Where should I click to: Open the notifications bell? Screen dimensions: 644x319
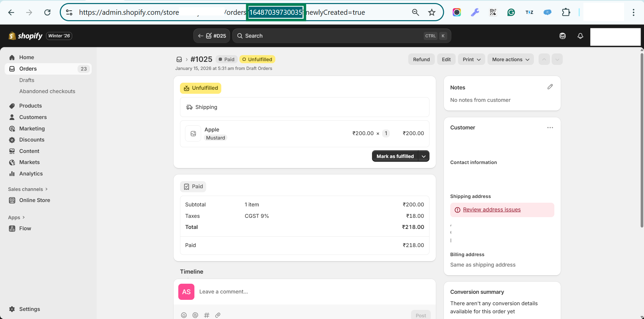(580, 36)
